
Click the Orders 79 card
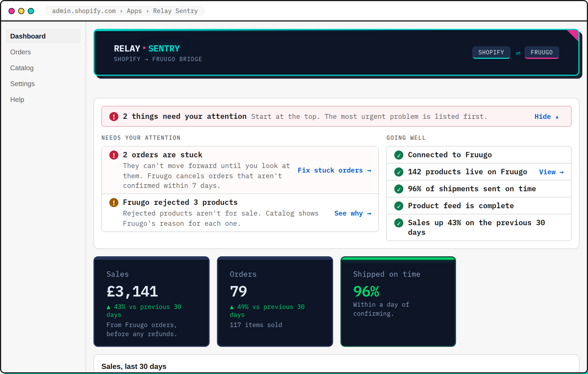pos(275,302)
